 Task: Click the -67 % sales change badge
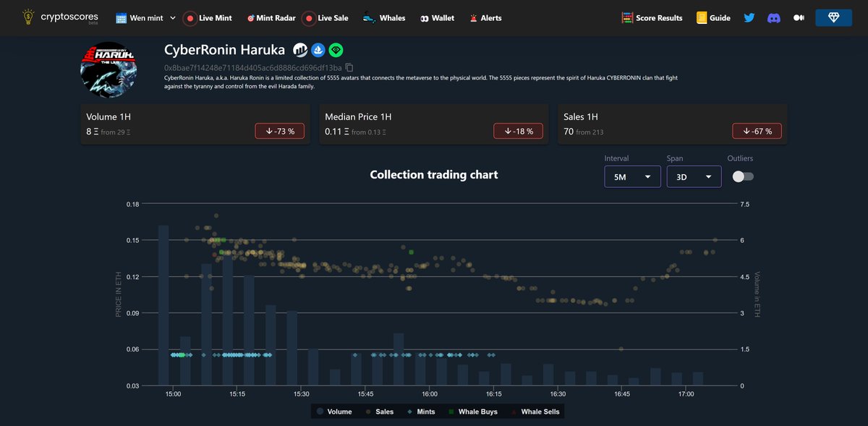point(757,131)
